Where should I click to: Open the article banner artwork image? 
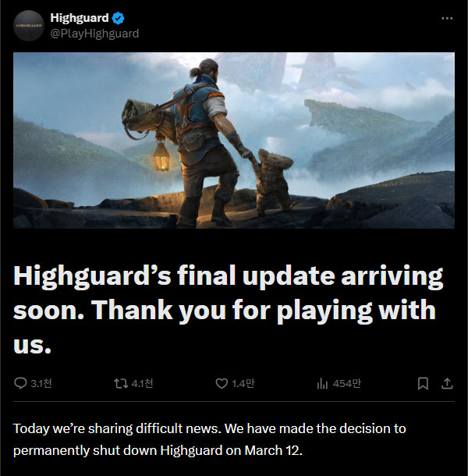[x=234, y=140]
